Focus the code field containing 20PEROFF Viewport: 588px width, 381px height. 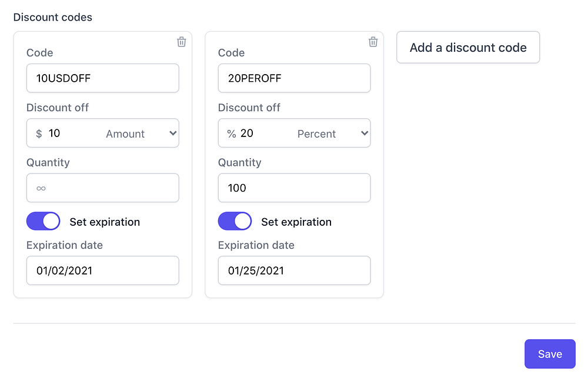(x=294, y=78)
